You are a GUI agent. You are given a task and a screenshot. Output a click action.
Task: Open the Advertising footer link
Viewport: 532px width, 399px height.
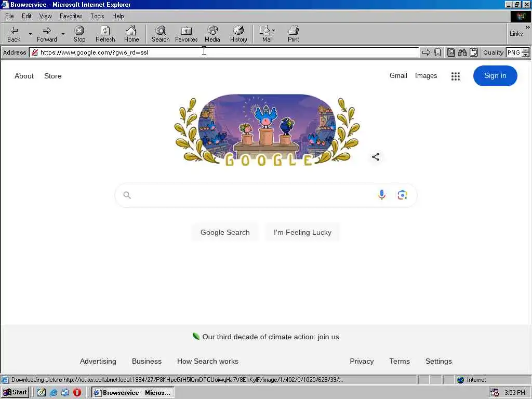pos(98,362)
